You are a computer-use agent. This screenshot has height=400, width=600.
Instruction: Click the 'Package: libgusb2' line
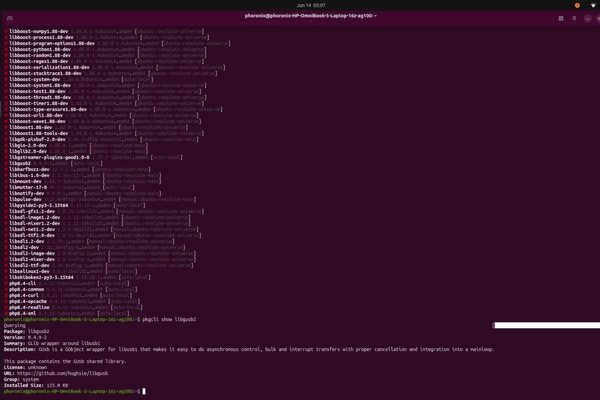[26, 331]
